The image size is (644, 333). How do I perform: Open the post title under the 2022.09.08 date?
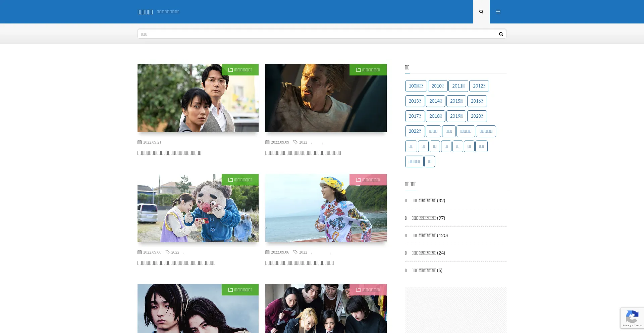176,263
